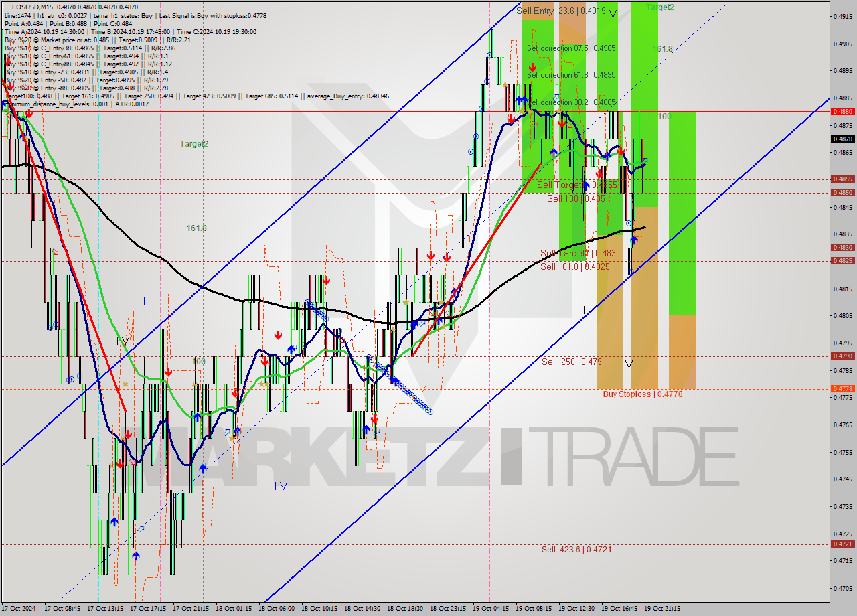The image size is (857, 616).
Task: Click the '17 Oct 13:15' time label
Action: point(104,609)
